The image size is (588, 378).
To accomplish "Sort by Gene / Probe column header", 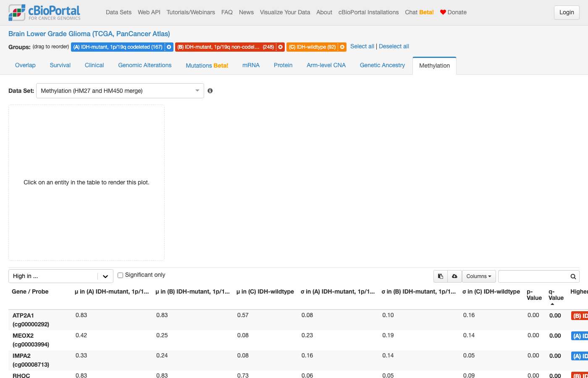I will coord(30,291).
